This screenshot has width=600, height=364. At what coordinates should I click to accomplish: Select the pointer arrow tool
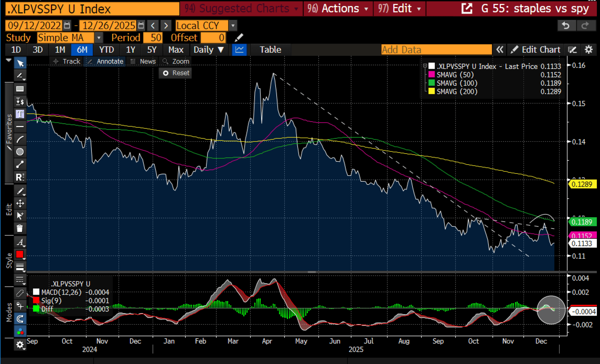pyautogui.click(x=20, y=63)
